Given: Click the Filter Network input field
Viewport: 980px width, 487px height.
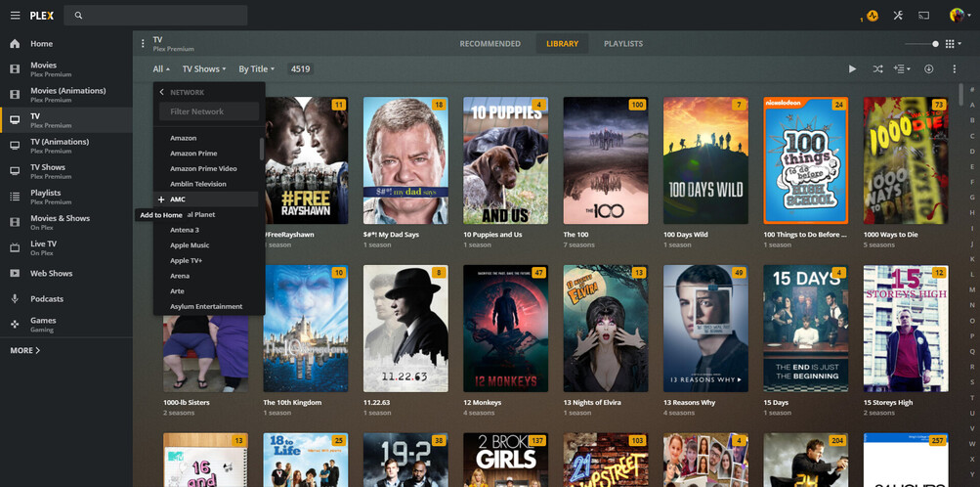Looking at the screenshot, I should [209, 111].
